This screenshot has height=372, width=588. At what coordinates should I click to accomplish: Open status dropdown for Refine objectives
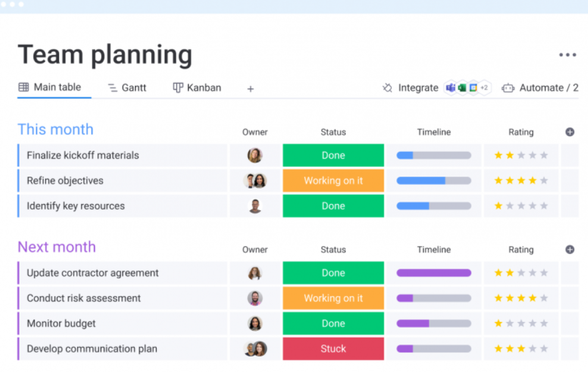(333, 181)
